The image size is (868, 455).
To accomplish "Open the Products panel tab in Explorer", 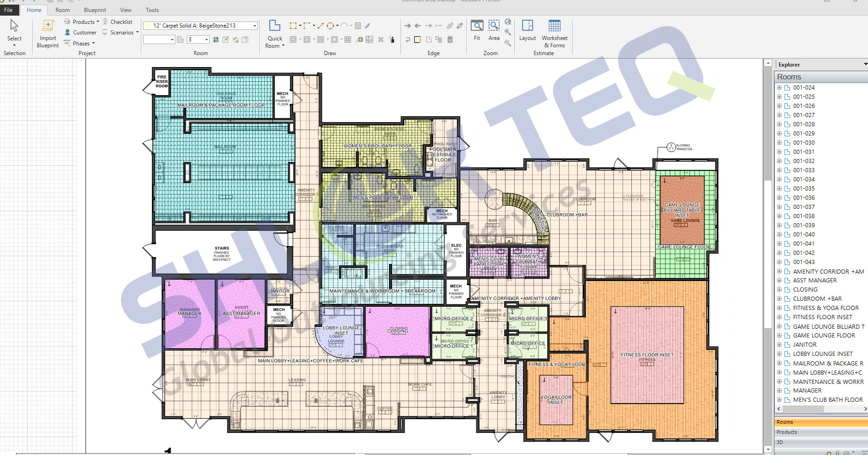I will (821, 432).
